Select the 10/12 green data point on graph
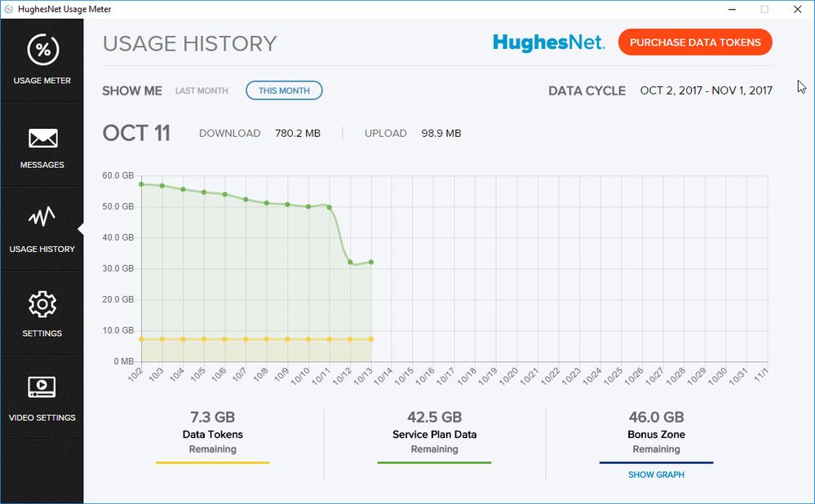 click(350, 262)
